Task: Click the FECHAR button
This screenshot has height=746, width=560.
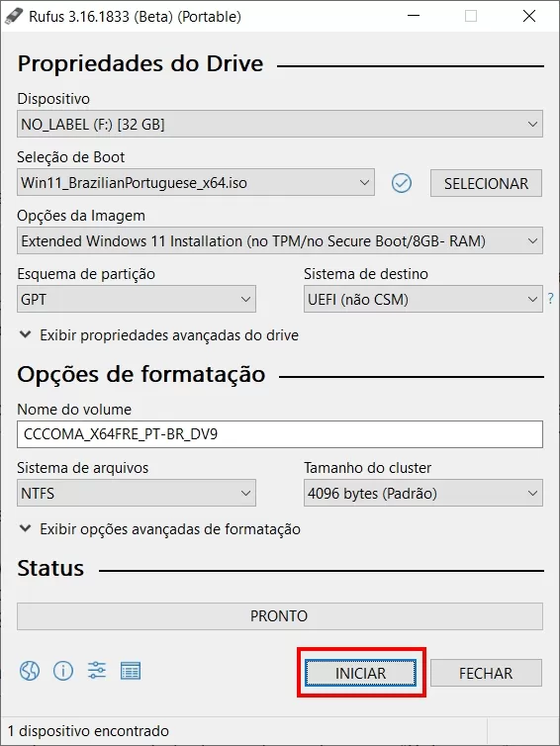Action: click(x=486, y=673)
